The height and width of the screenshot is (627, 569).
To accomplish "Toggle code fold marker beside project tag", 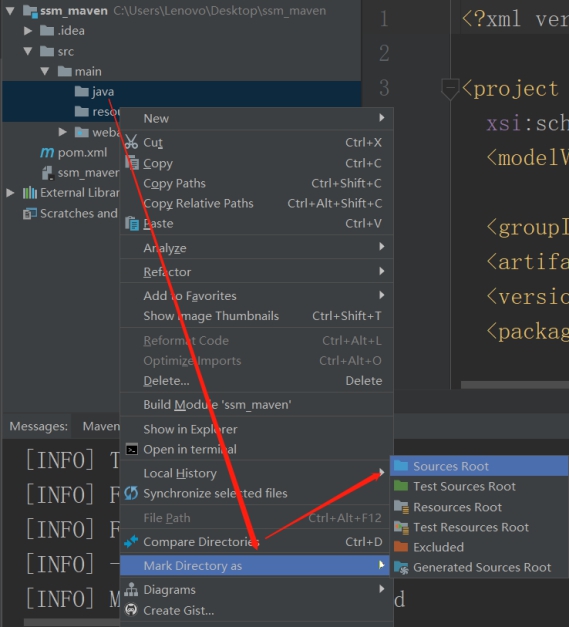I will [450, 89].
